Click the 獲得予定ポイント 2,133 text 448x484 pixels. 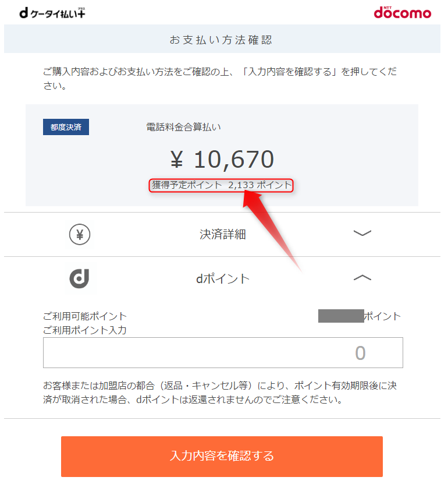(x=221, y=185)
